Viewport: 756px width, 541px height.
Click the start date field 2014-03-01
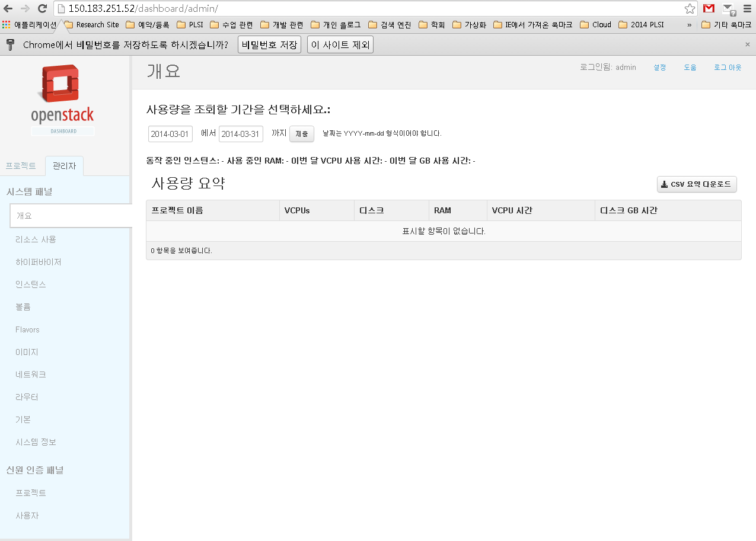[x=170, y=134]
